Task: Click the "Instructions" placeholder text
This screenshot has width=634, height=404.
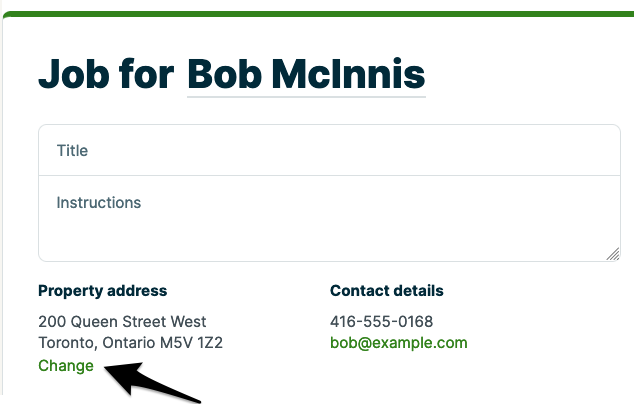Action: click(x=99, y=203)
